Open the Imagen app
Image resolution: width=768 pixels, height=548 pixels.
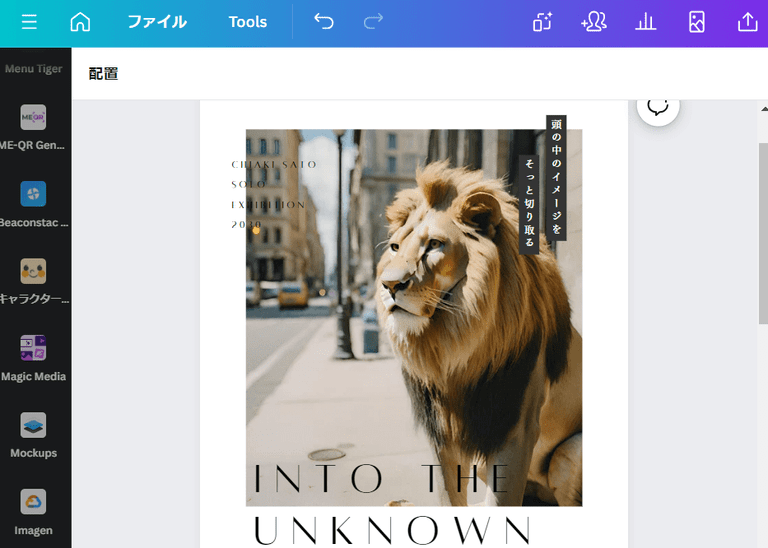34,510
